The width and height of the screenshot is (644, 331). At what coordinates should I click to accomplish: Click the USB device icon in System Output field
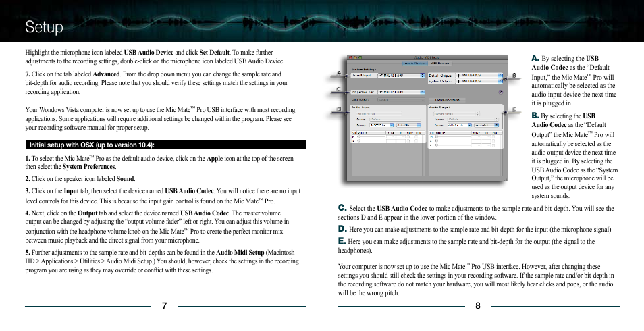point(459,82)
